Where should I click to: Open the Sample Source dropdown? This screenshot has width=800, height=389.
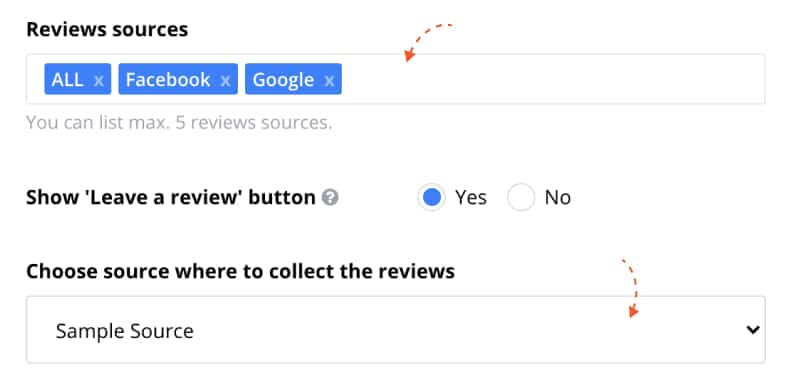pos(395,330)
